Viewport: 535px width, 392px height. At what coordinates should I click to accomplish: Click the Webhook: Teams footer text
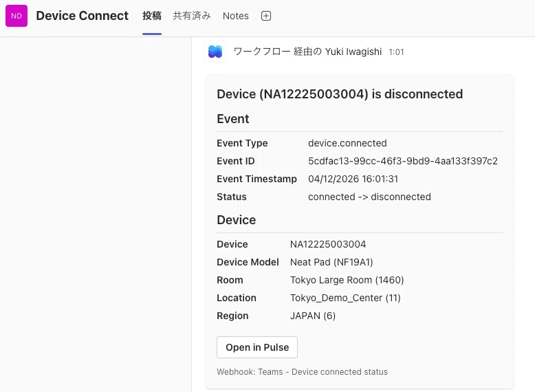(302, 372)
